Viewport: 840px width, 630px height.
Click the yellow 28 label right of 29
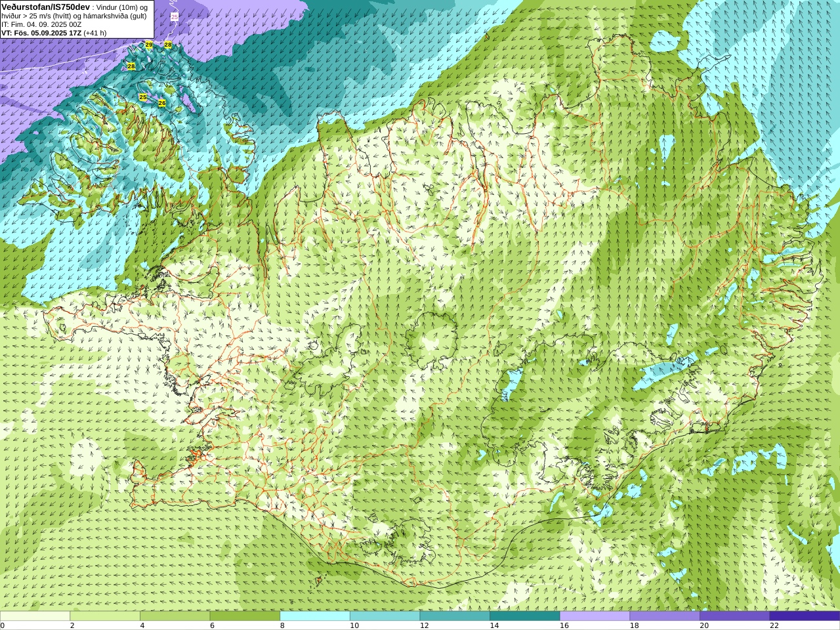(x=168, y=45)
